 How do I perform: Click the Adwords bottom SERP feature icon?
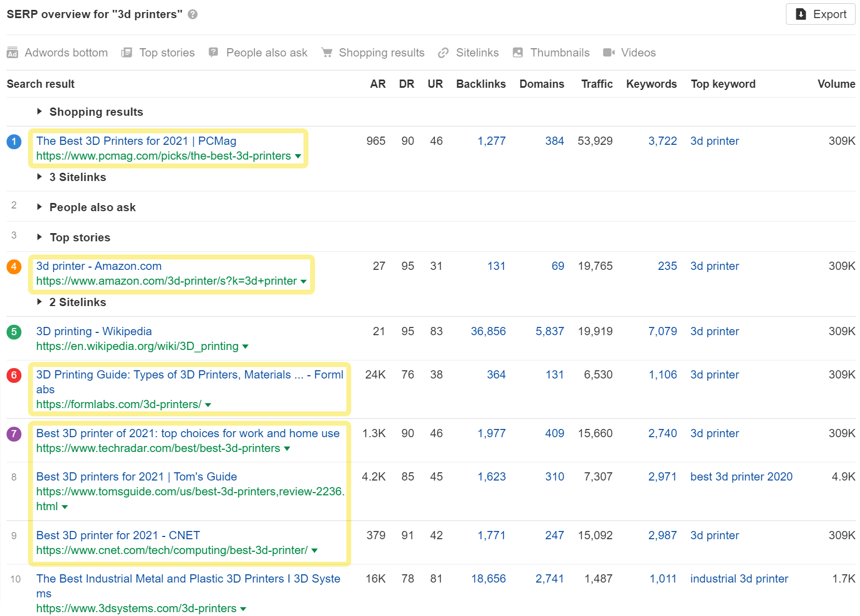[12, 52]
